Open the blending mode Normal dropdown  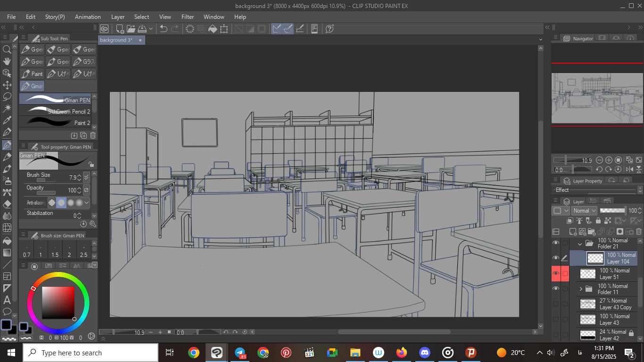(584, 211)
